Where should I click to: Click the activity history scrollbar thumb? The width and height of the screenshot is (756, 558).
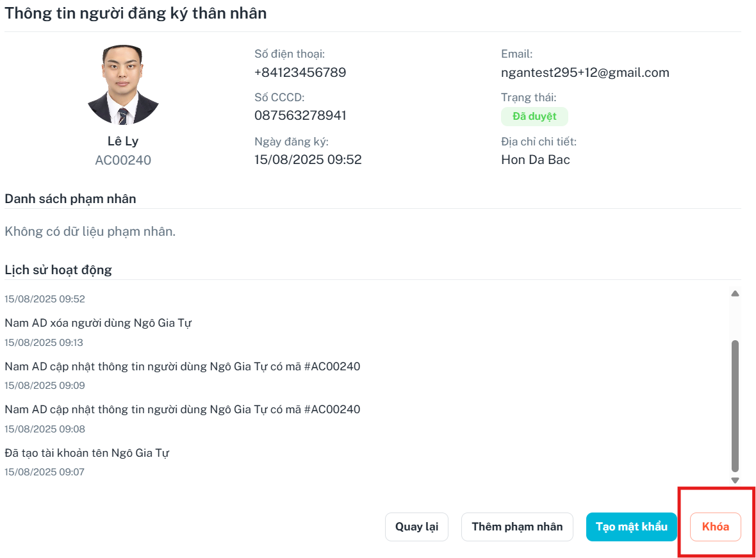735,406
